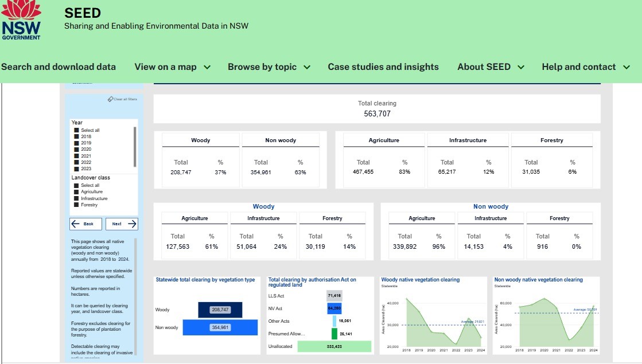This screenshot has width=642, height=364.
Task: Toggle the Agriculture landcover checkbox
Action: 76,192
